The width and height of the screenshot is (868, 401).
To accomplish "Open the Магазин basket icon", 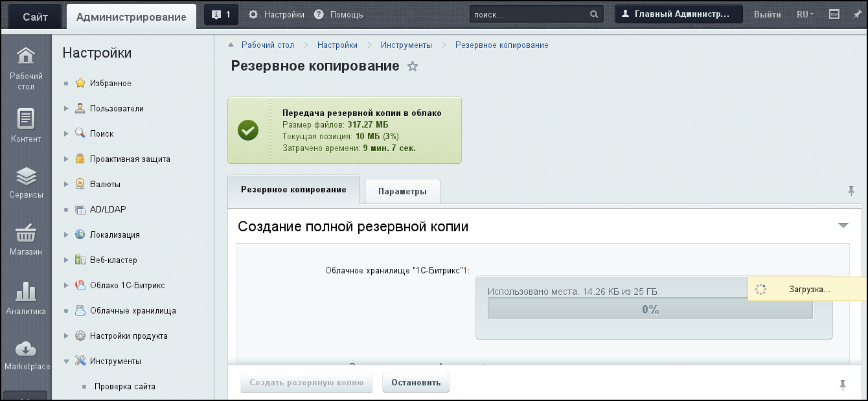I will click(x=25, y=233).
